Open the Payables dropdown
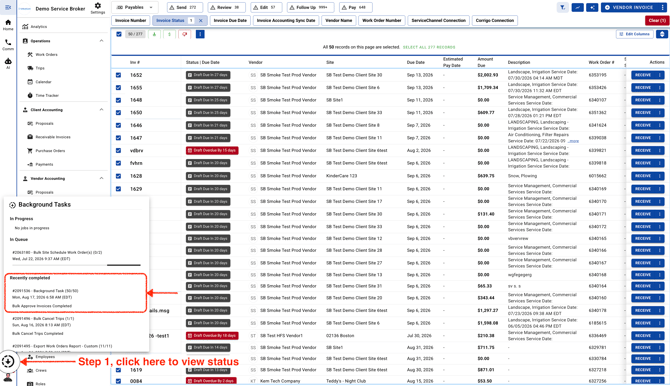The height and width of the screenshot is (386, 670). coord(135,7)
